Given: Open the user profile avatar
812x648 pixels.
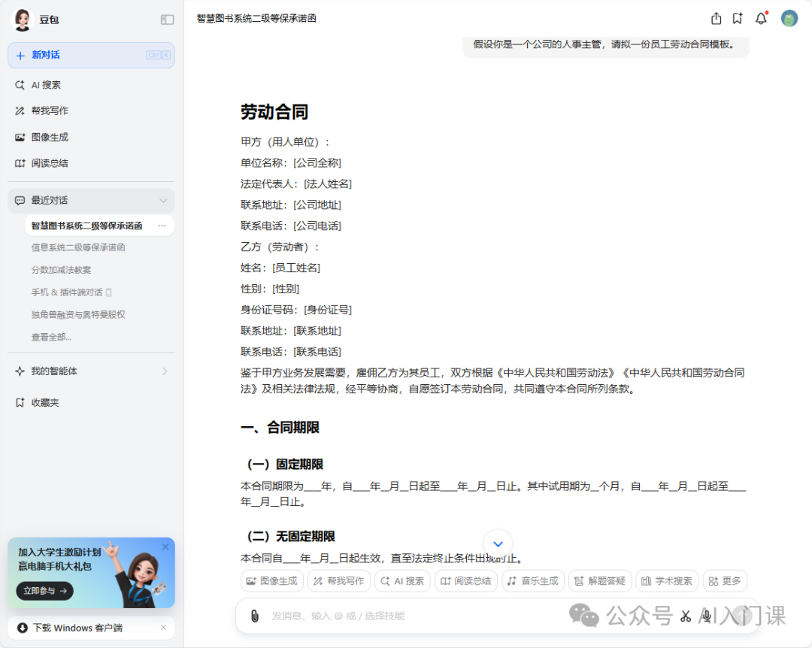Looking at the screenshot, I should [x=789, y=19].
